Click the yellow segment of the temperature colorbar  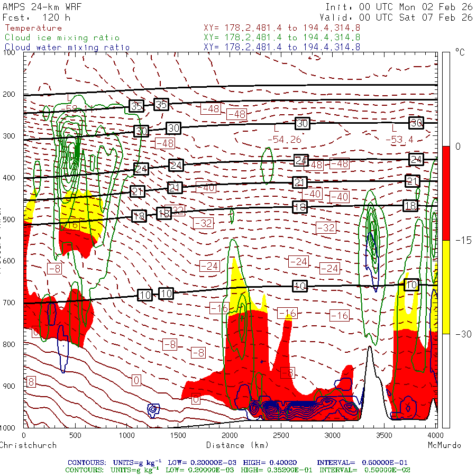tap(446, 287)
